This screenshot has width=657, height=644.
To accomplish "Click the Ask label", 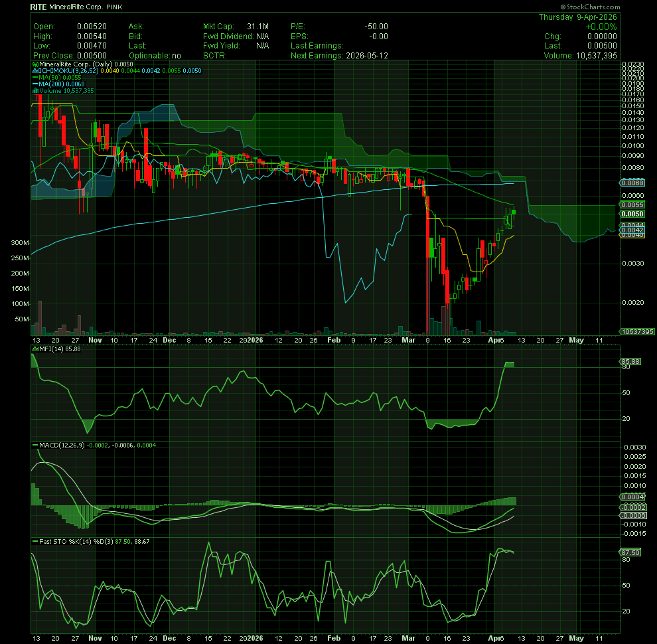I will pos(136,27).
